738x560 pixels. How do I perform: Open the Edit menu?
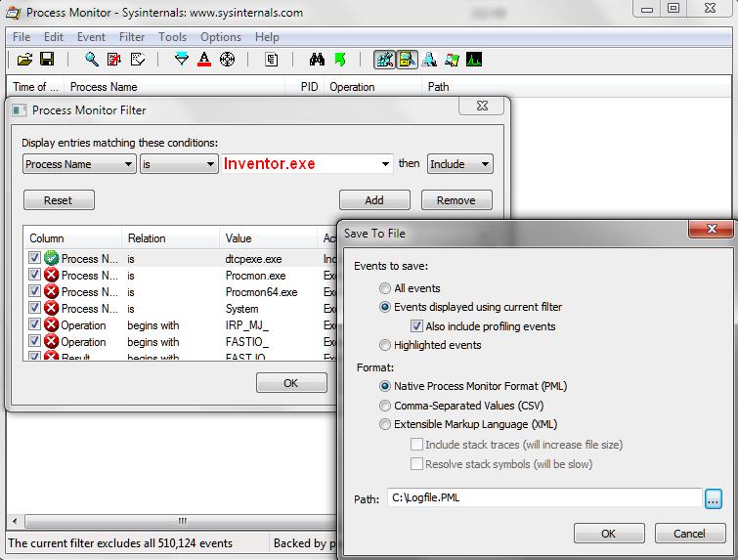tap(54, 37)
